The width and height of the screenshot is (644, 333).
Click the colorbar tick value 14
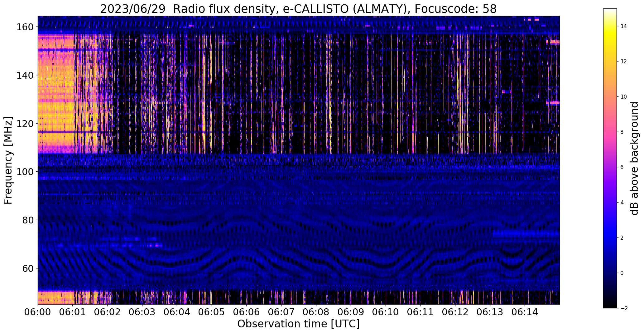624,26
